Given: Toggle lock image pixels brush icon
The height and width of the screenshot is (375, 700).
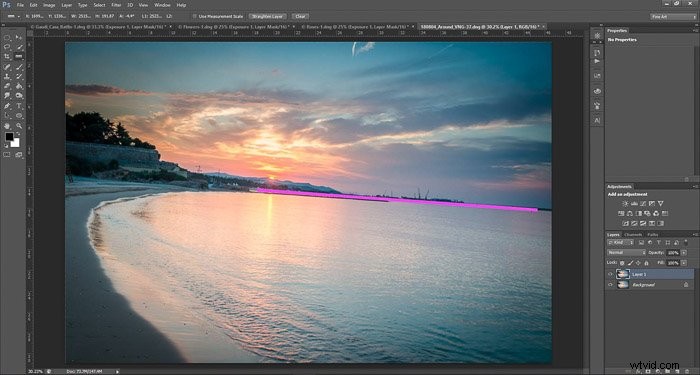Looking at the screenshot, I should pyautogui.click(x=630, y=263).
